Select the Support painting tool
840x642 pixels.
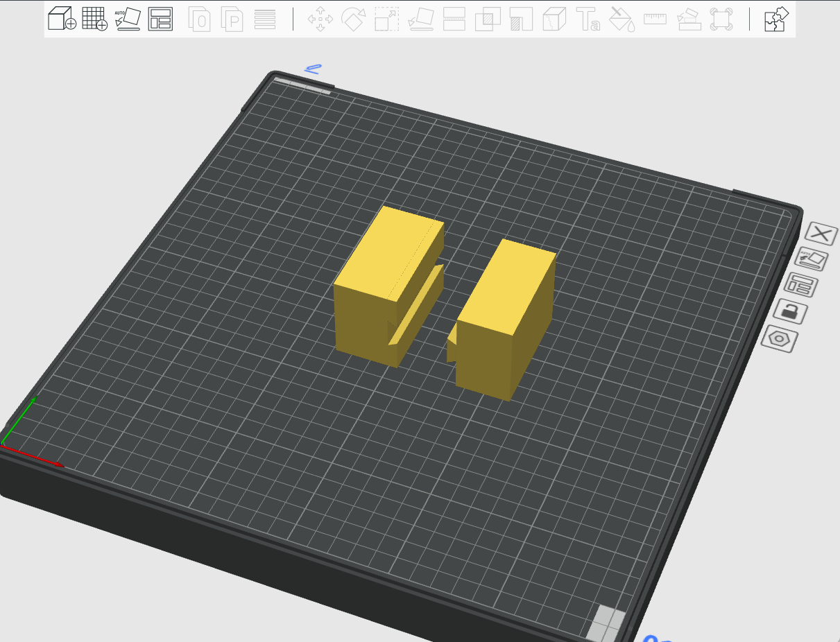520,19
